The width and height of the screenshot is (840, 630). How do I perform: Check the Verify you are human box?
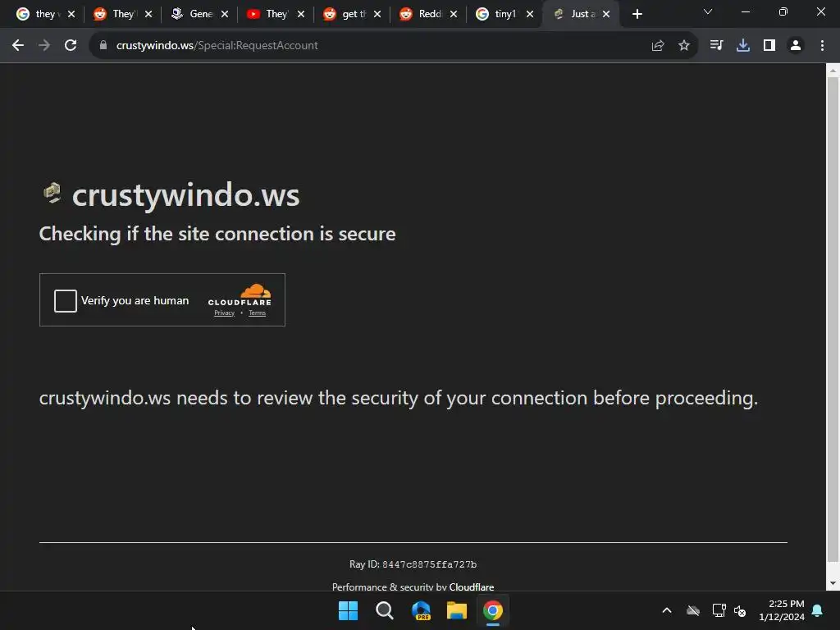click(66, 300)
